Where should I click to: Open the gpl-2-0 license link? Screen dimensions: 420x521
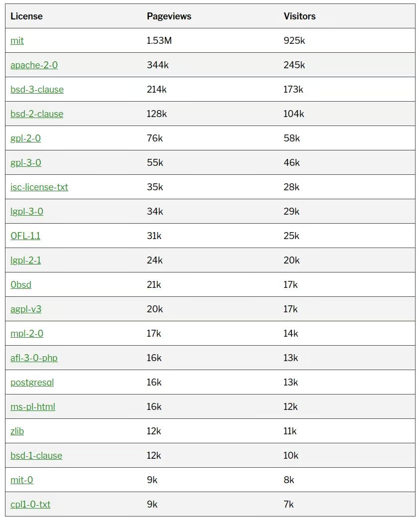coord(25,138)
